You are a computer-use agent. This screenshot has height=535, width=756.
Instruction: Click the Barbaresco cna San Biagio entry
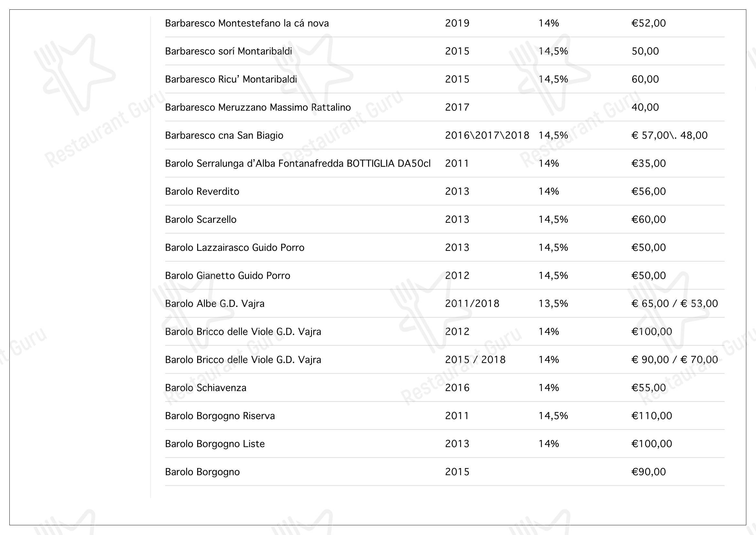pos(224,135)
